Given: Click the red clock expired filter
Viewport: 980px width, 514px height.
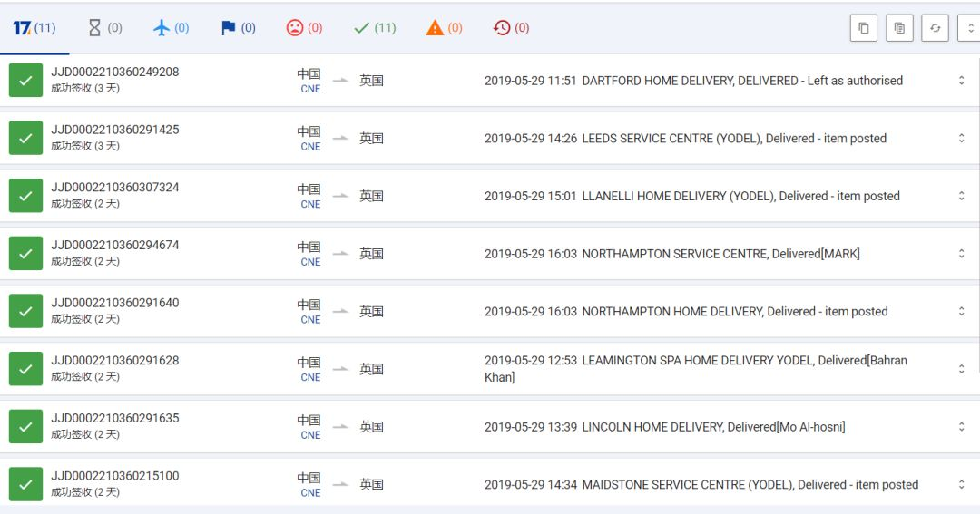Looking at the screenshot, I should [x=511, y=28].
